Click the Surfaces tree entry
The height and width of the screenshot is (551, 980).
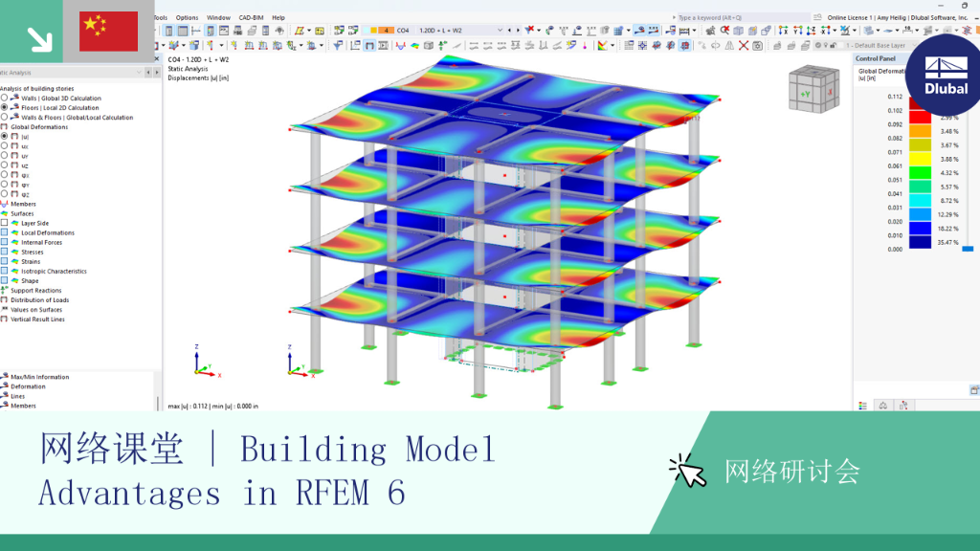click(22, 213)
